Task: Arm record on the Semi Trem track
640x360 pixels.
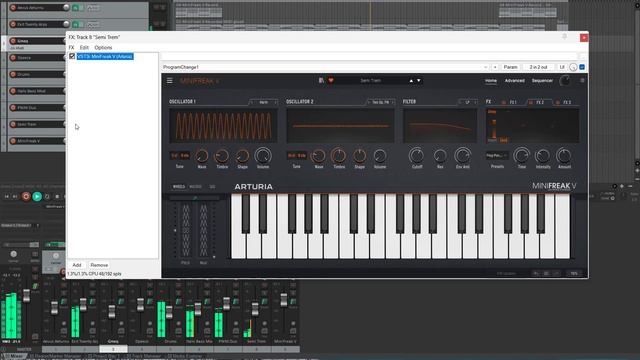Action: (13, 124)
